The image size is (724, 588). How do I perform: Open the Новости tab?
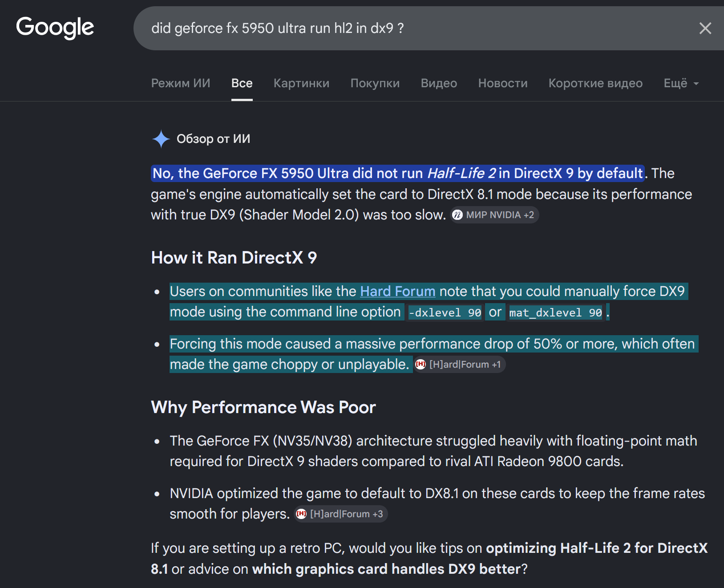503,83
